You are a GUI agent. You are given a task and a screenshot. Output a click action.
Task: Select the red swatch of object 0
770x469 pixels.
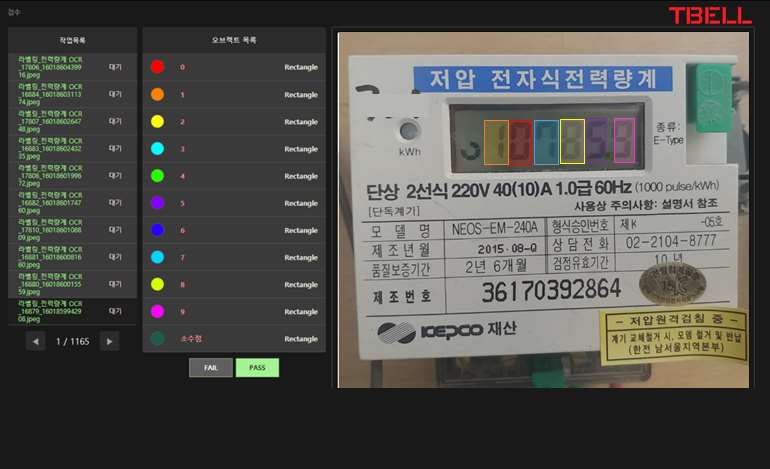click(158, 67)
